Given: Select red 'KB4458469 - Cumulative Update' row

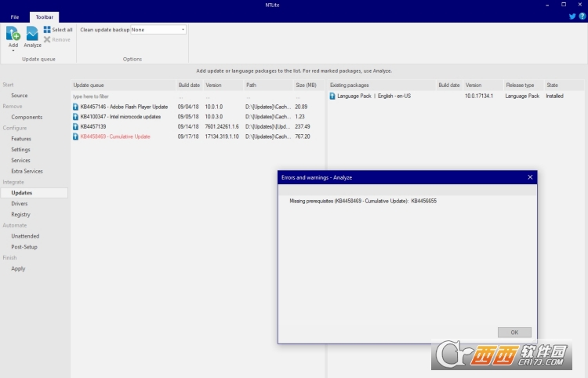Looking at the screenshot, I should [198, 136].
